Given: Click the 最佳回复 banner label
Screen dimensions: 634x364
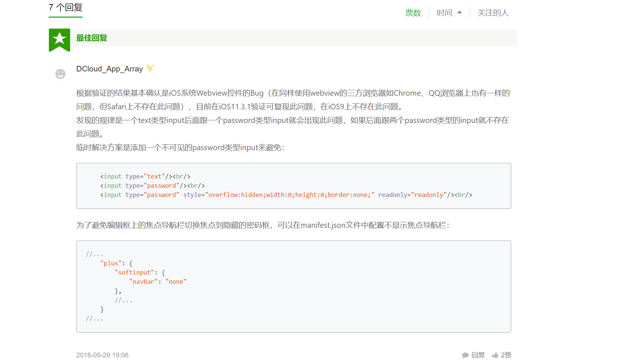Looking at the screenshot, I should coord(92,38).
